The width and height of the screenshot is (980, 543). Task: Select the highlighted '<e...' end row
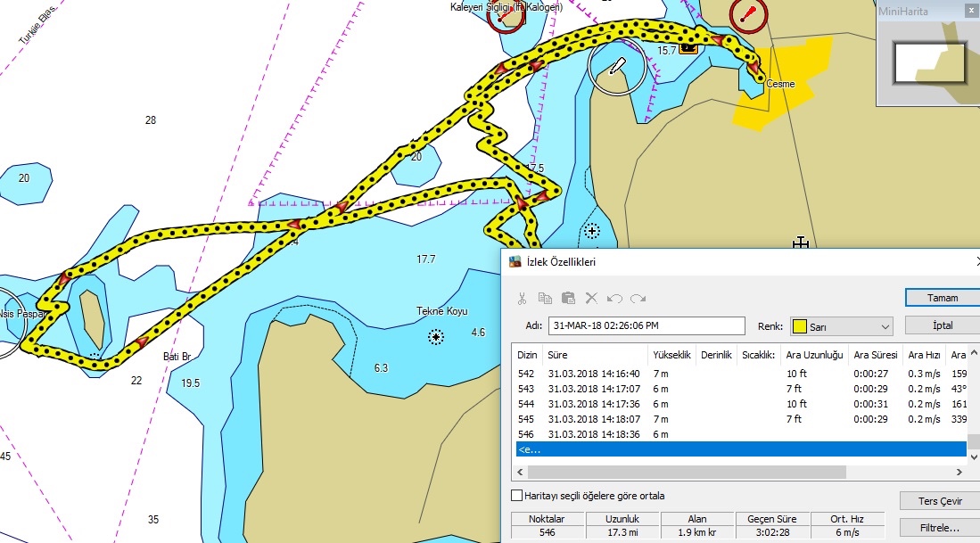point(741,449)
